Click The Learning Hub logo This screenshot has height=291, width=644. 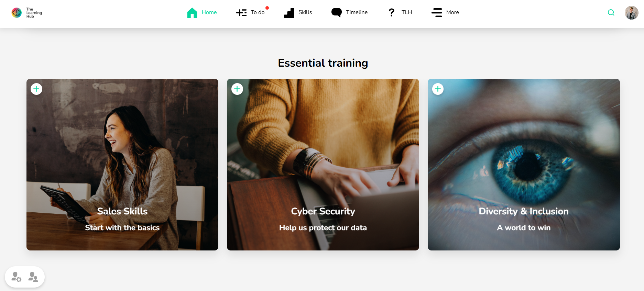point(27,13)
